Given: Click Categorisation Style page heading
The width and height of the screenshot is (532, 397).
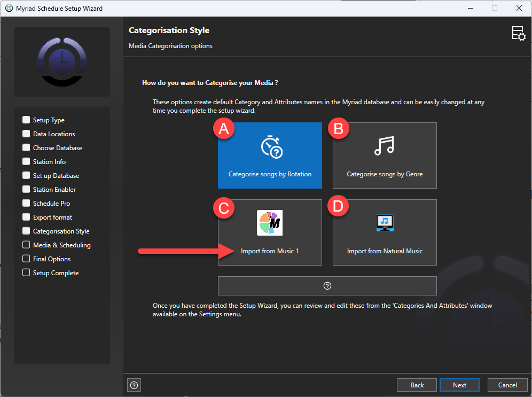Looking at the screenshot, I should coord(169,30).
